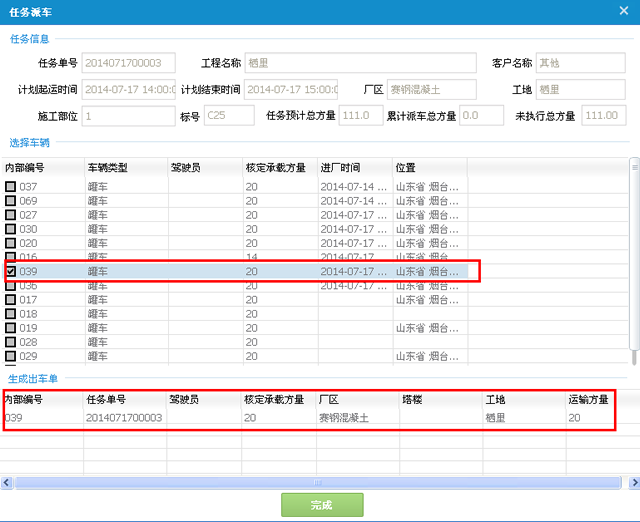Uncheck the checkbox for vehicle 039
Screen dimensions: 640x522
(10, 271)
